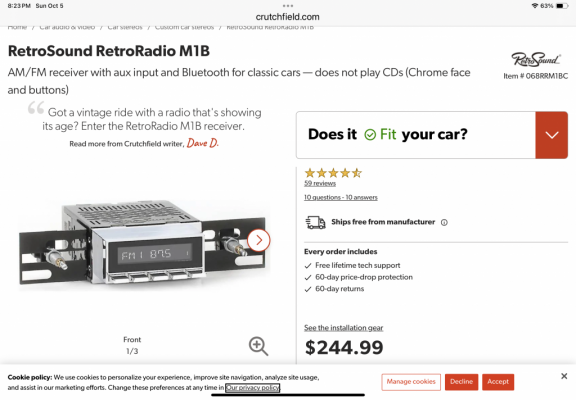This screenshot has height=400, width=576.
Task: Open the 59 reviews link
Action: coord(320,183)
